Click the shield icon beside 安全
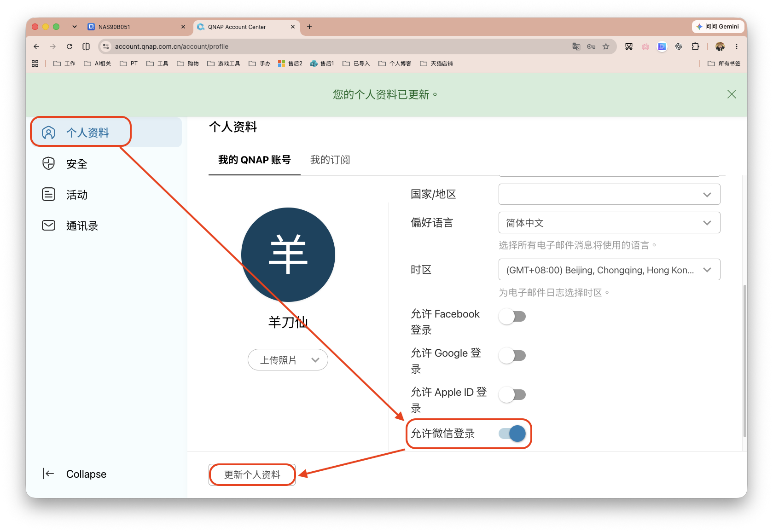The image size is (773, 532). pyautogui.click(x=48, y=163)
